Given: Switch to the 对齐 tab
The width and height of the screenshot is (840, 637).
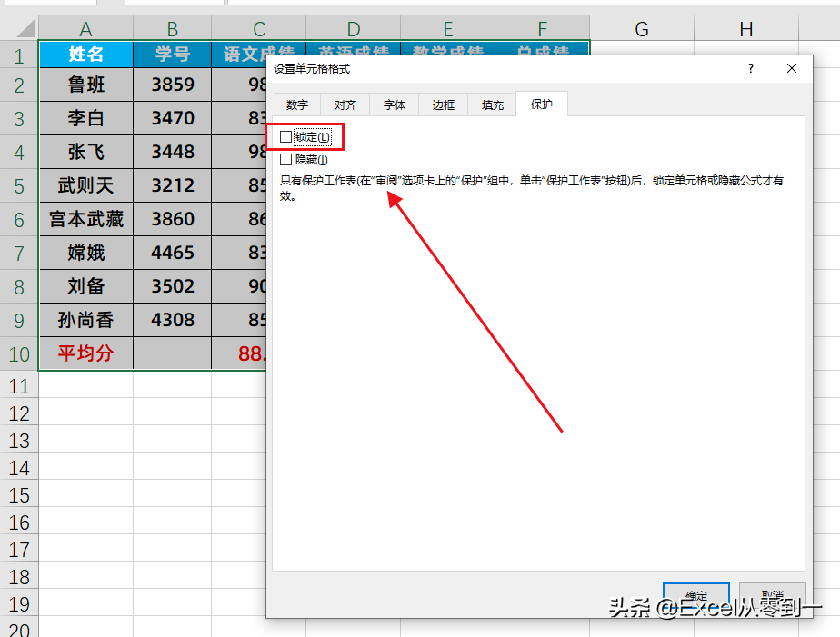Looking at the screenshot, I should click(345, 105).
